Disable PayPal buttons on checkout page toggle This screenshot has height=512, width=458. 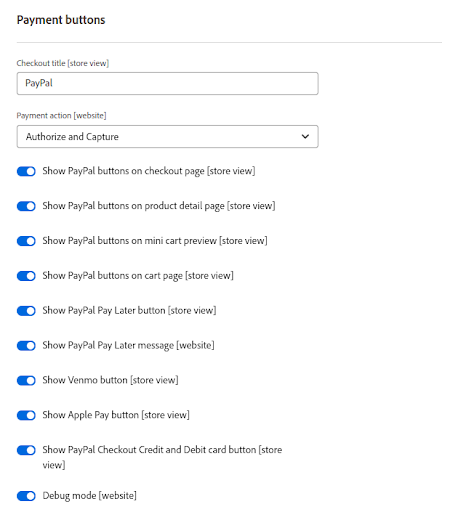[x=26, y=171]
